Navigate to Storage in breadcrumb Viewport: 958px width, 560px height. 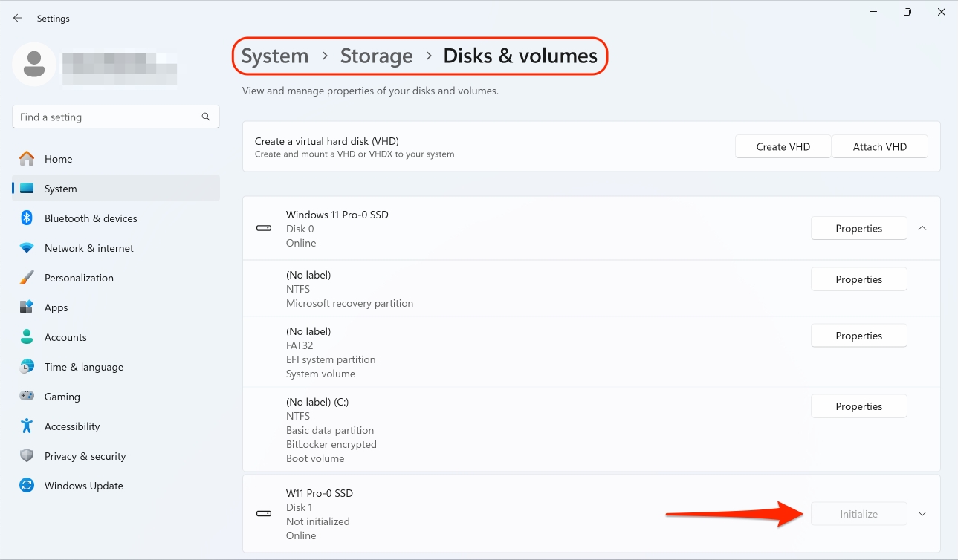(376, 56)
